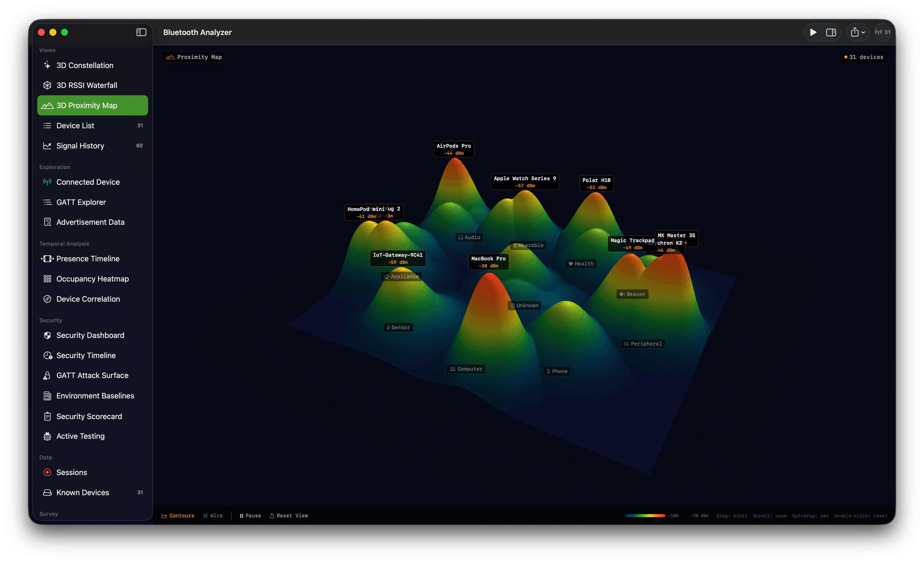Click the Signal History count 60
Viewport: 924px width, 562px height.
[140, 146]
